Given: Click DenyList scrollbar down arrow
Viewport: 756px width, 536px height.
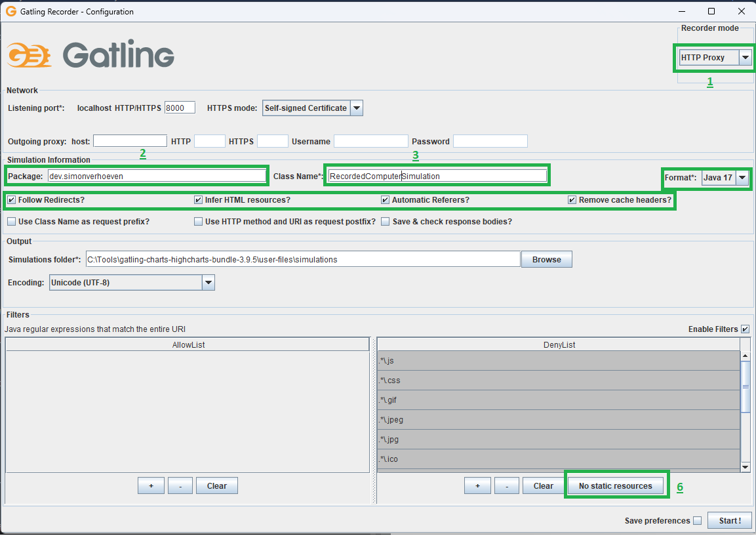Looking at the screenshot, I should [746, 466].
